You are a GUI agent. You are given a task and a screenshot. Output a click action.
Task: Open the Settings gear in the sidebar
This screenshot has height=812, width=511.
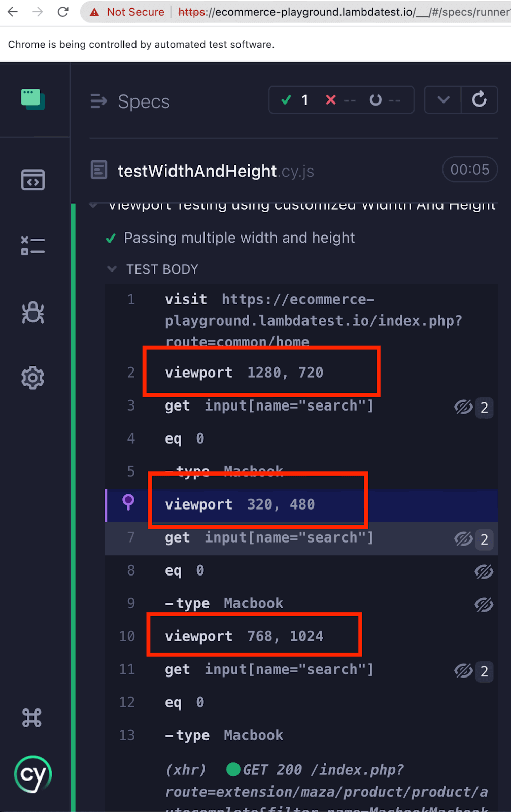pyautogui.click(x=33, y=378)
